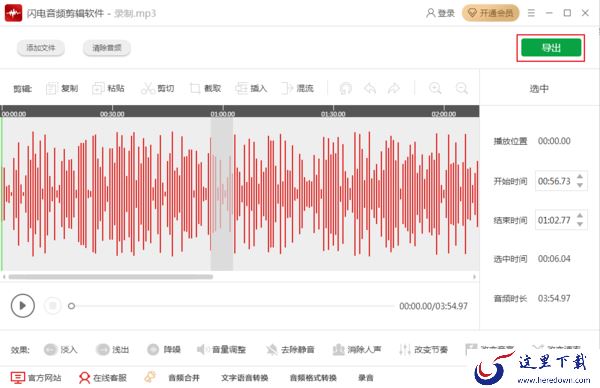Open the 音频合并 audio merge link
The image size is (600, 388).
(184, 378)
